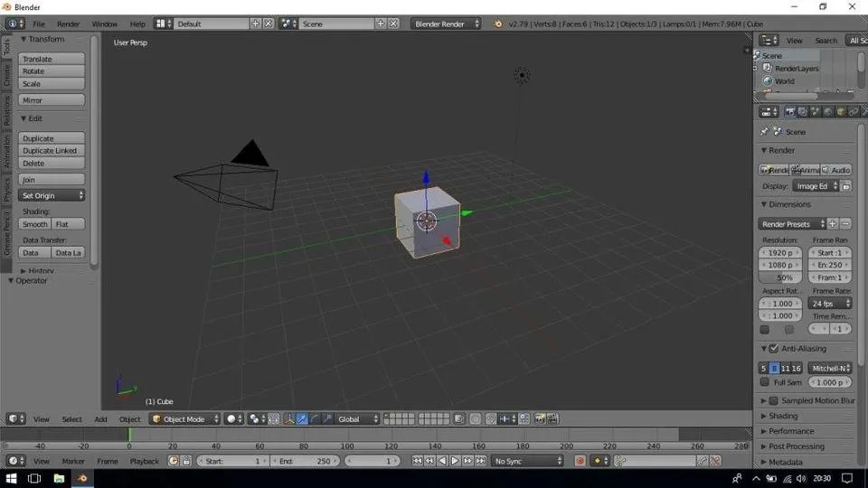The width and height of the screenshot is (868, 488).
Task: Enable automatic keyframe record button
Action: pos(580,461)
